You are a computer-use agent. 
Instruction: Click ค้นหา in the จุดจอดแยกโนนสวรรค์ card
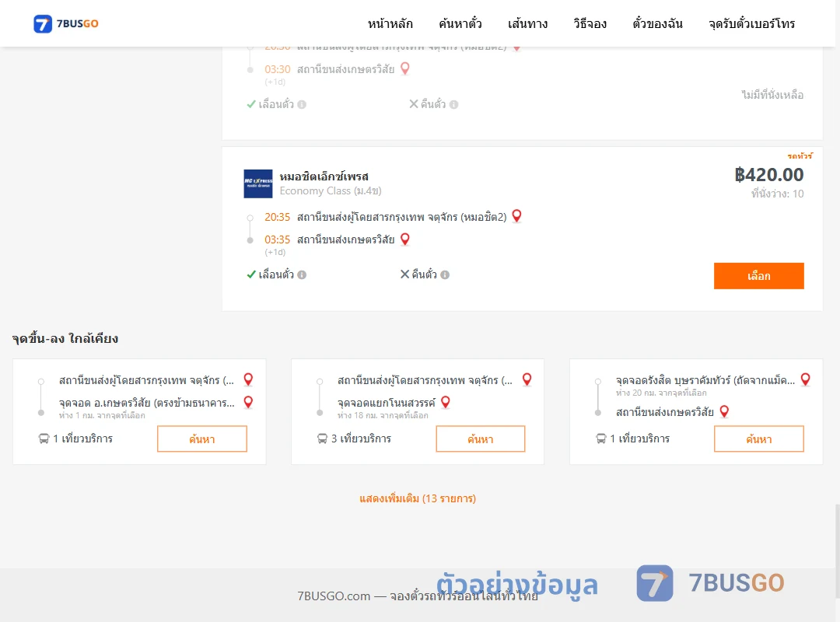coord(481,439)
